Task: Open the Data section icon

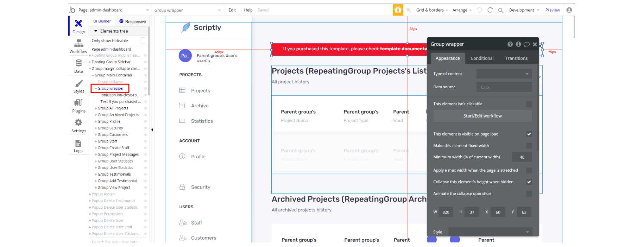Action: coord(78,63)
